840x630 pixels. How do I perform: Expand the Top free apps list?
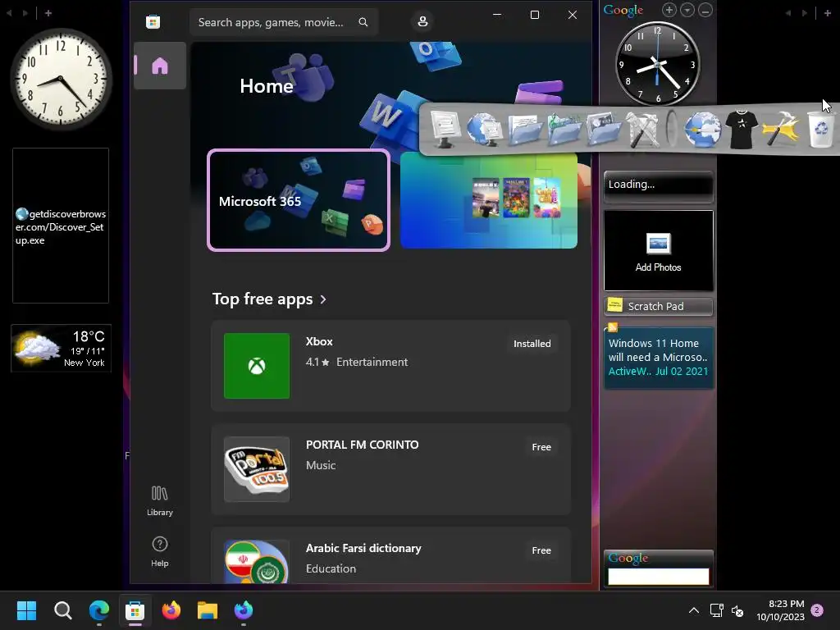click(x=269, y=299)
